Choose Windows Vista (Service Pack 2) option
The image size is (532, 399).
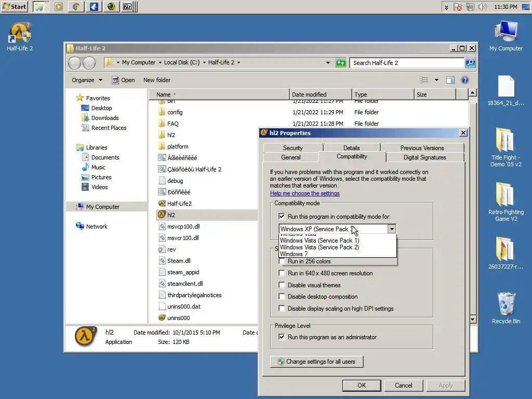click(x=337, y=247)
